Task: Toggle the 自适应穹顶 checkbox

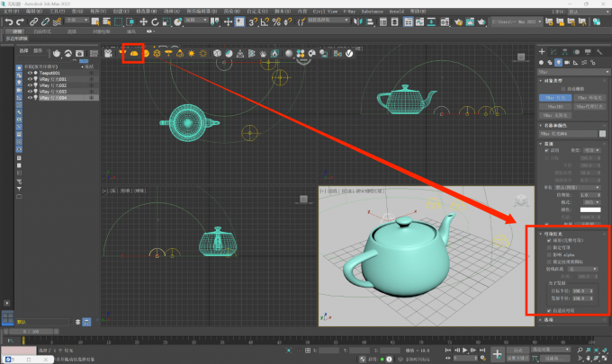Action: (549, 311)
